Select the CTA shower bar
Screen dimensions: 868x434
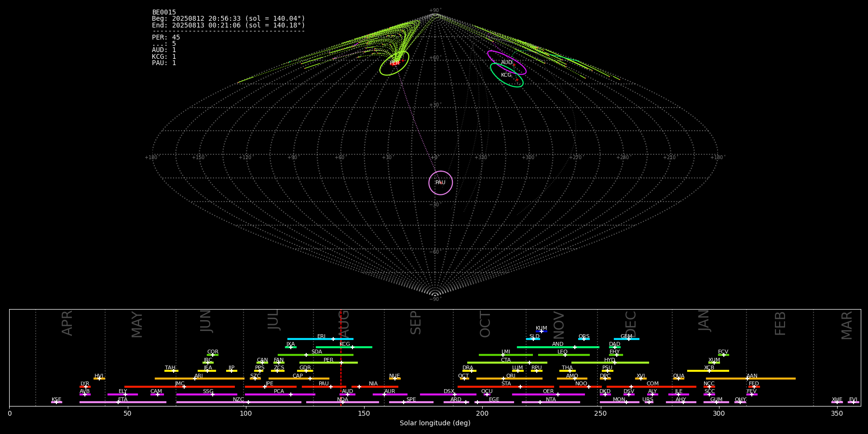click(x=507, y=363)
